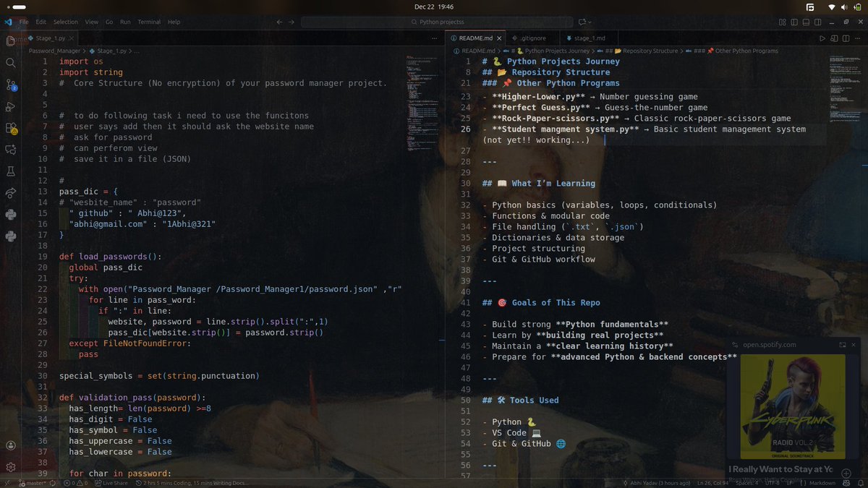Open the Testing flask icon view
The image size is (868, 488).
(10, 171)
